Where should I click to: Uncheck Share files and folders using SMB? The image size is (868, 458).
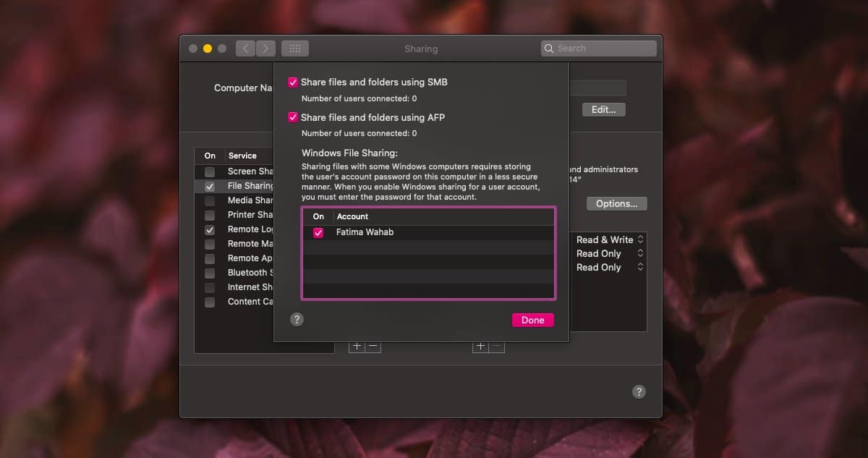pyautogui.click(x=293, y=82)
